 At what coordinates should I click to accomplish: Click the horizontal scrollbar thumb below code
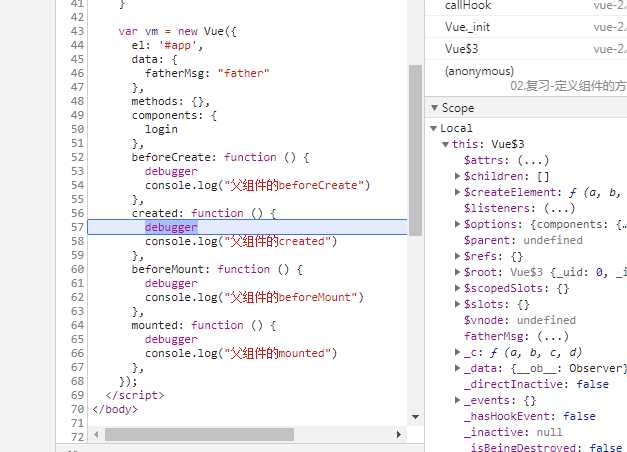click(x=199, y=434)
